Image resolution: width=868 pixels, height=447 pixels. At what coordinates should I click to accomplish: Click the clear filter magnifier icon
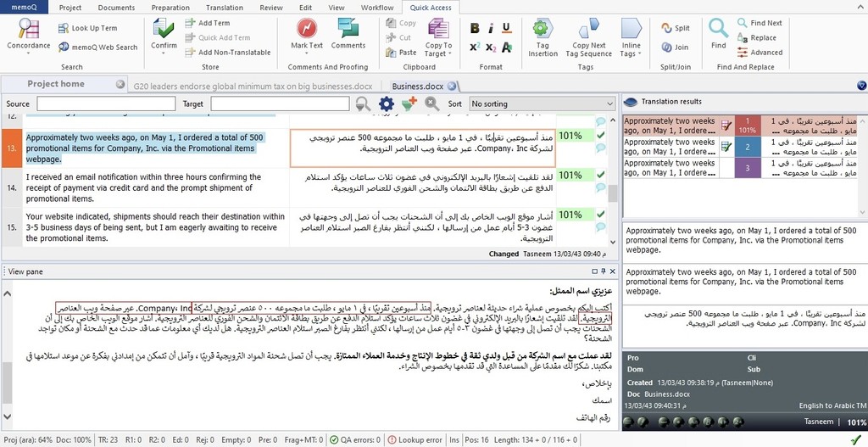[x=431, y=103]
